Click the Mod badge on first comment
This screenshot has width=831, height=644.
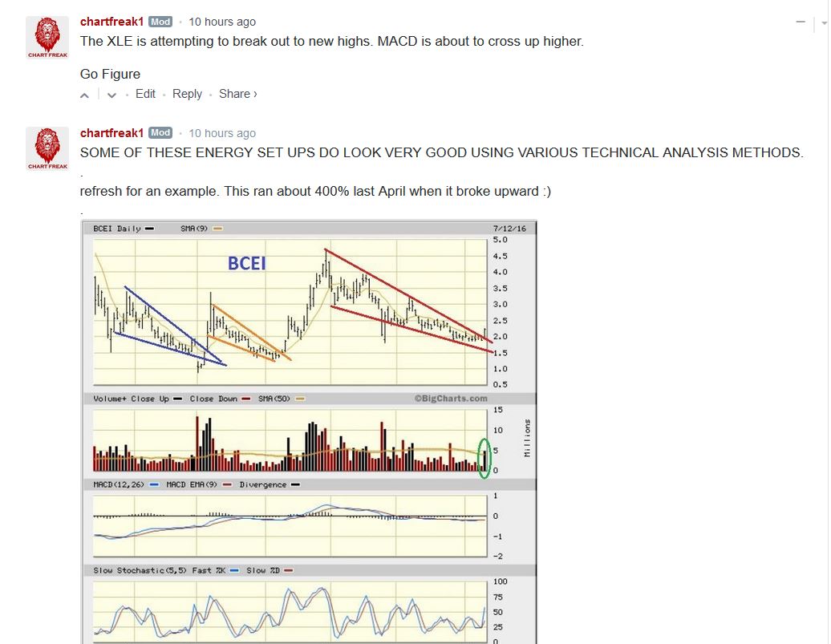coord(160,22)
